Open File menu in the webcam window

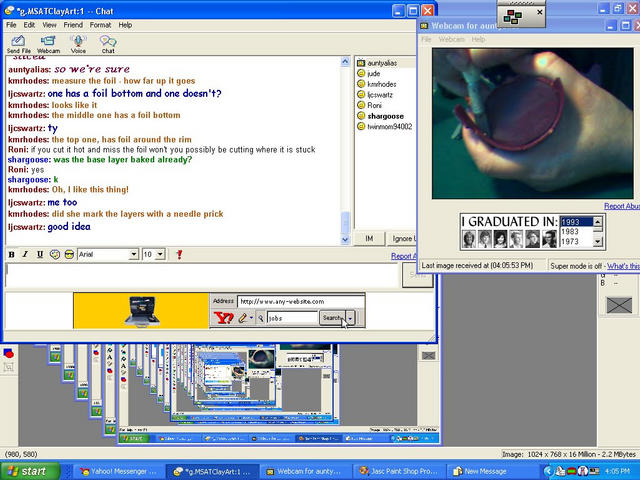[426, 39]
